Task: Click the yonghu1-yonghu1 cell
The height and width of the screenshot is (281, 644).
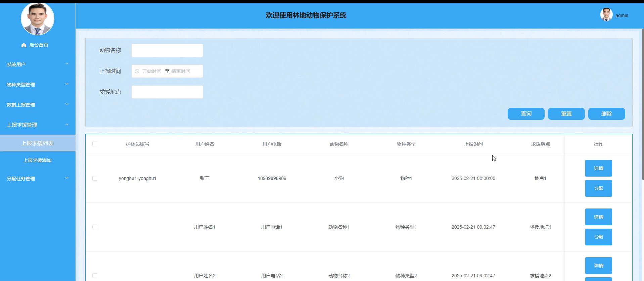Action: click(x=138, y=178)
